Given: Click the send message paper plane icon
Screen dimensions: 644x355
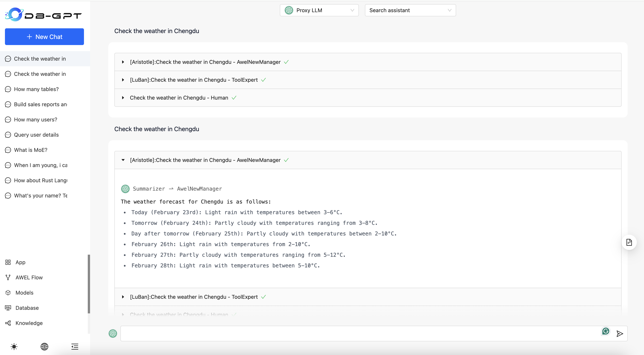Looking at the screenshot, I should (x=619, y=334).
